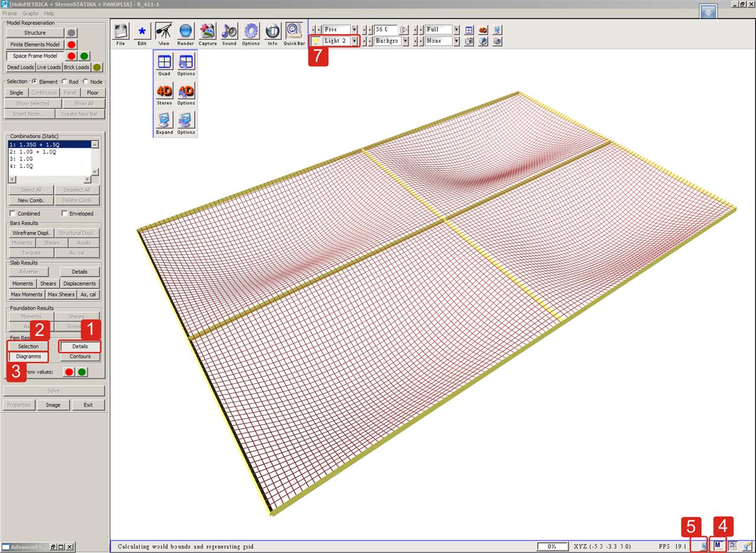Expand the Free camera mode dropdown
756x553 pixels.
(355, 30)
